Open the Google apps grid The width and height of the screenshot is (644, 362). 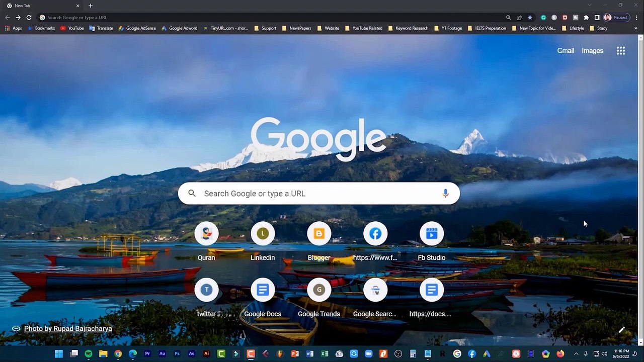point(621,51)
